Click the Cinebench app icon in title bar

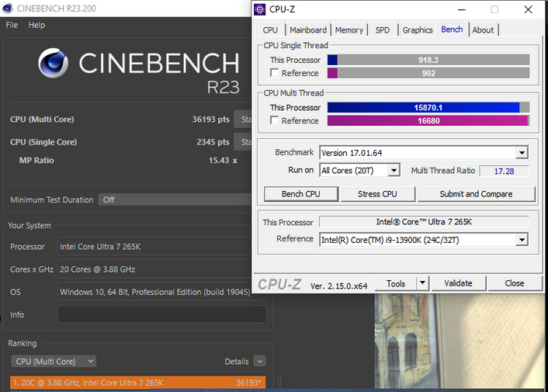[x=7, y=8]
